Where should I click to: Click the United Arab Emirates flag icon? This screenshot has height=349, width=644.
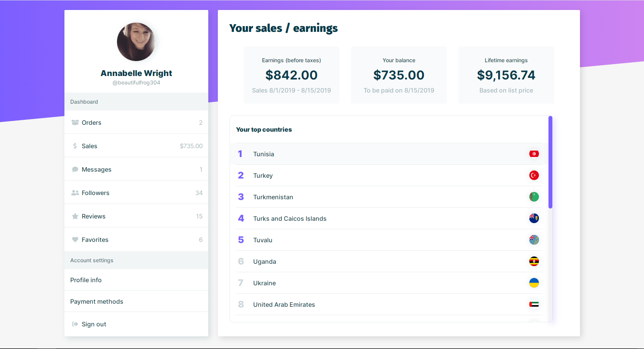534,304
